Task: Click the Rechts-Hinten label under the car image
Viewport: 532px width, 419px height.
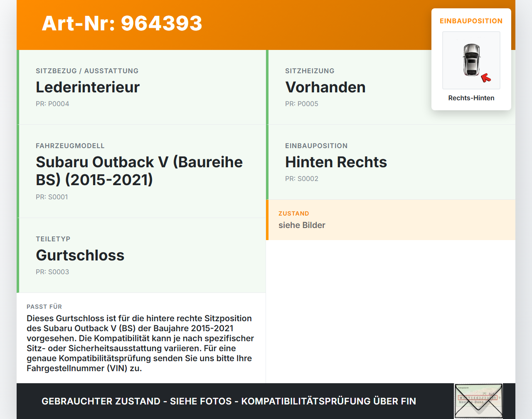Action: pos(471,98)
